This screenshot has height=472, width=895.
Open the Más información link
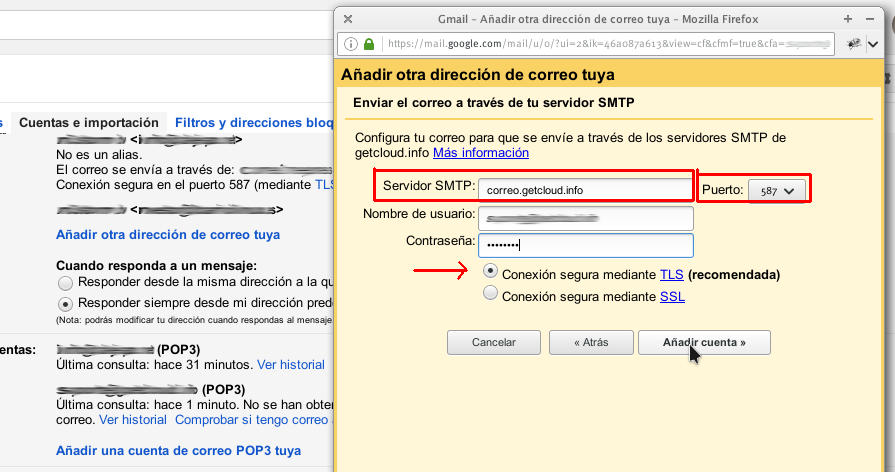481,153
